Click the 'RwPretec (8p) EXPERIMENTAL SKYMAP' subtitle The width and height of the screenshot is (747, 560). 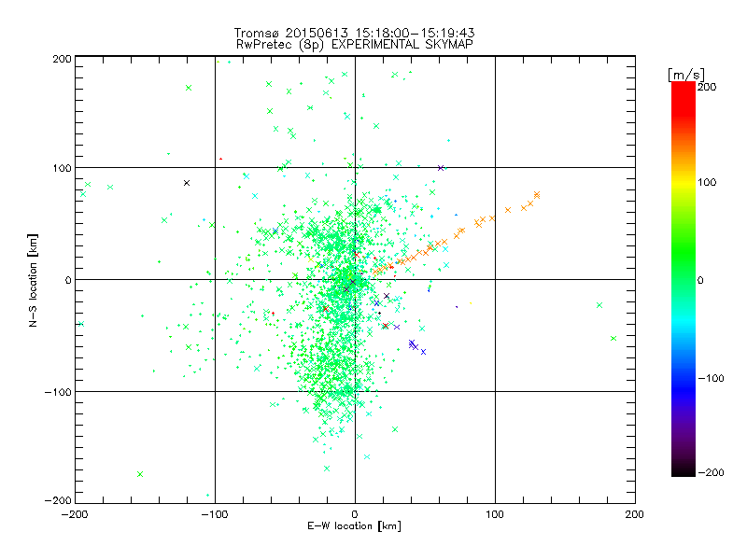[x=355, y=45]
